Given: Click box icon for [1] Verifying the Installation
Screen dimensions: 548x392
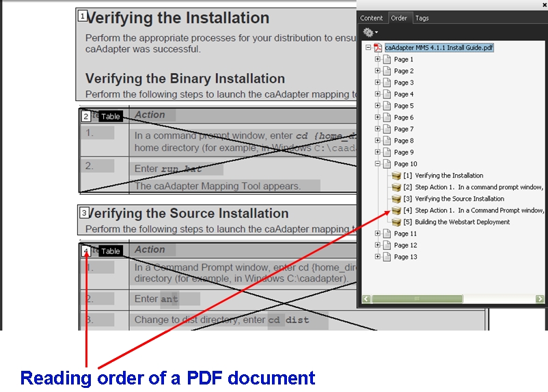Looking at the screenshot, I should pyautogui.click(x=396, y=176).
